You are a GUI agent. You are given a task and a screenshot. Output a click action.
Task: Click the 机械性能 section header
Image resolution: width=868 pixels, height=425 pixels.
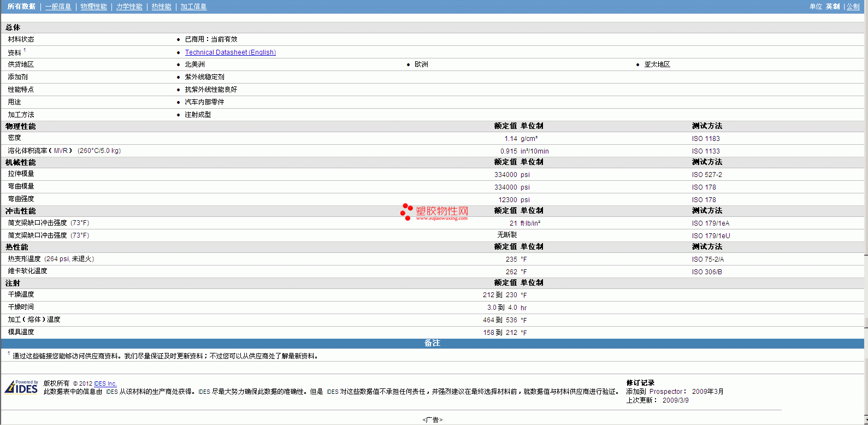pyautogui.click(x=20, y=162)
